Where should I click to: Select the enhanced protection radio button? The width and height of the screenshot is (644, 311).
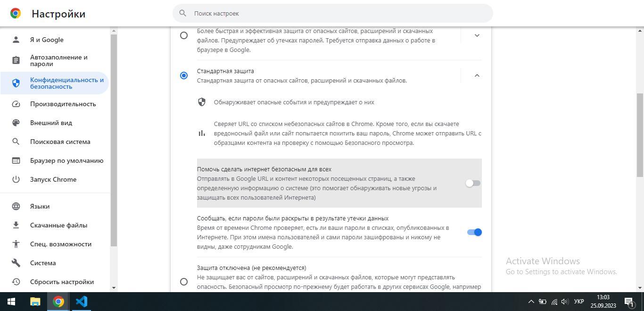(184, 35)
